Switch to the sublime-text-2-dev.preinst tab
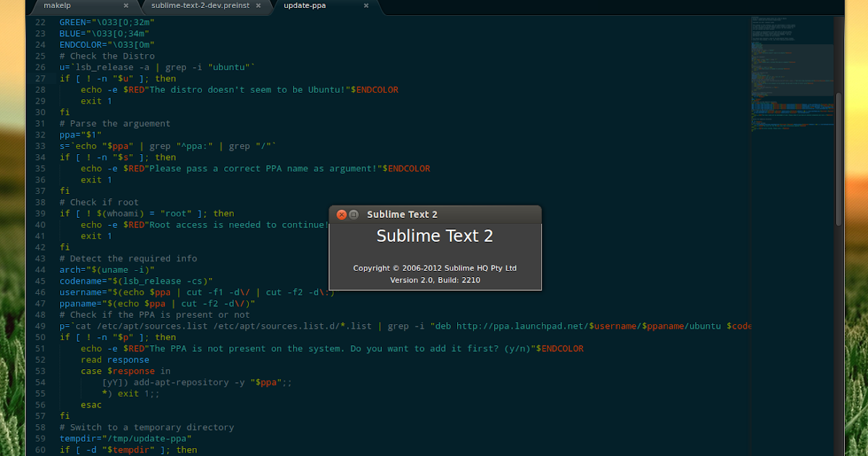Image resolution: width=868 pixels, height=456 pixels. (203, 4)
